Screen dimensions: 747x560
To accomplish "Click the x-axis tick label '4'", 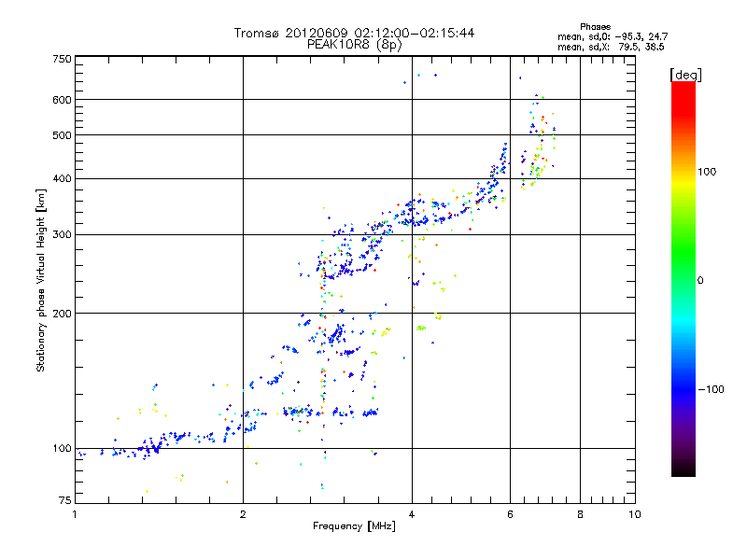I will tap(412, 514).
